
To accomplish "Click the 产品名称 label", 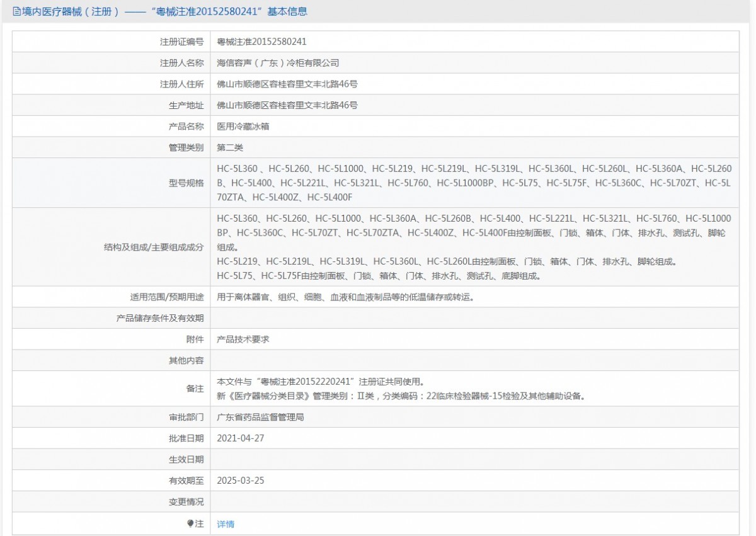I will pos(186,126).
